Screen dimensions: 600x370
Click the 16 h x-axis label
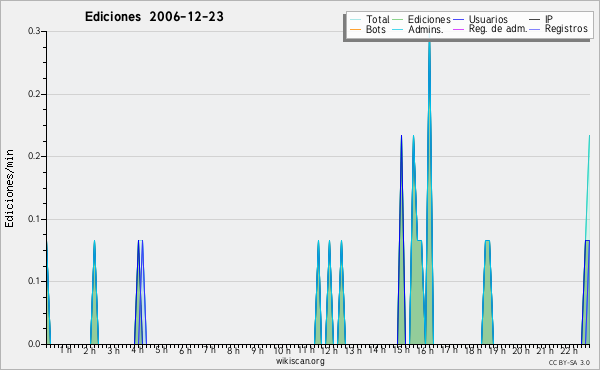[x=425, y=350]
